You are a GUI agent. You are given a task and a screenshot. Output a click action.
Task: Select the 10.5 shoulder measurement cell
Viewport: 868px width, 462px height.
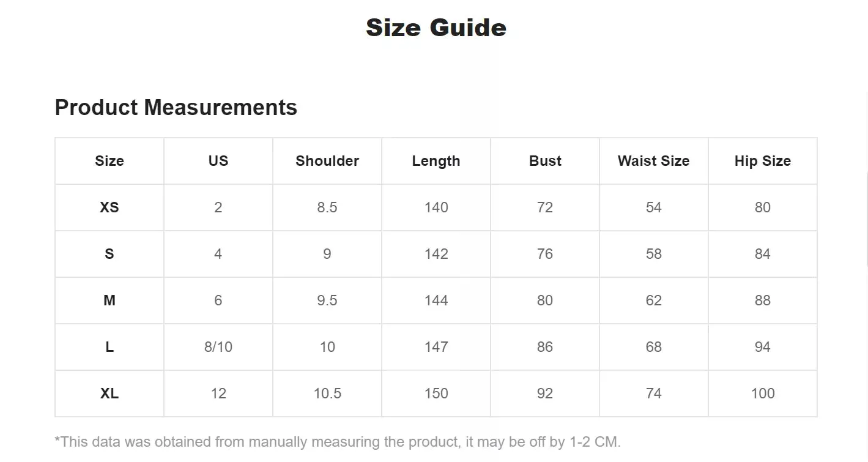tap(327, 393)
